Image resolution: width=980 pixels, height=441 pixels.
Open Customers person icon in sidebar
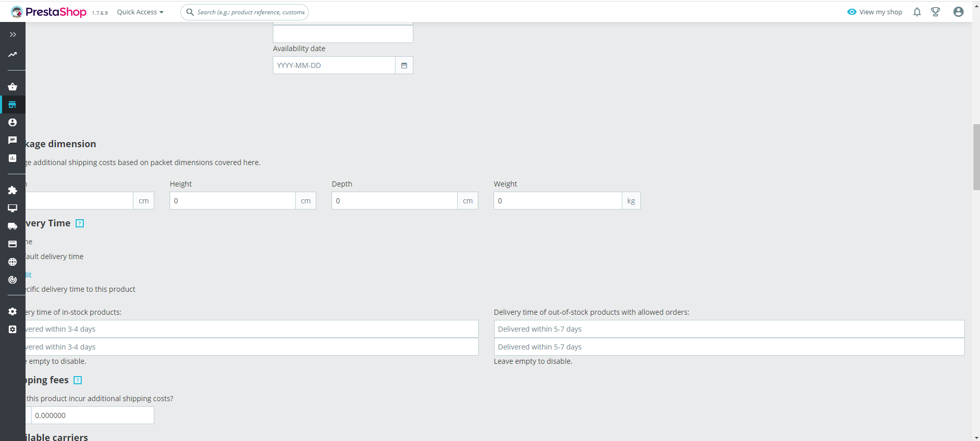tap(13, 123)
